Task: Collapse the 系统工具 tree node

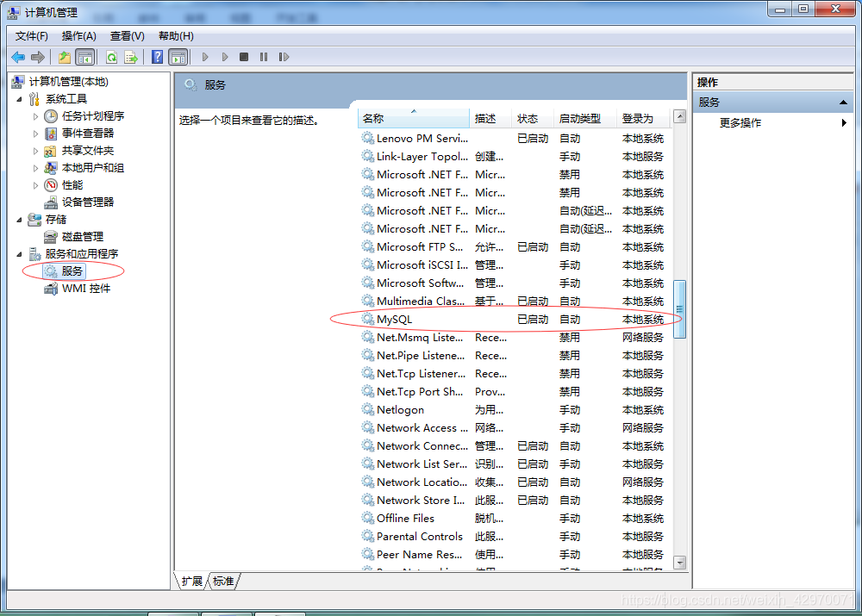Action: [20, 99]
